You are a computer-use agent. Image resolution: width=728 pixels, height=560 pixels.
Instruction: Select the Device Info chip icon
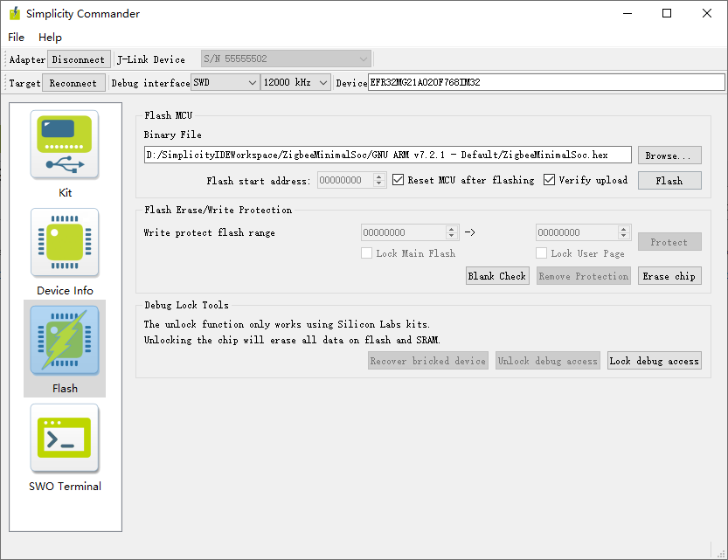point(65,243)
